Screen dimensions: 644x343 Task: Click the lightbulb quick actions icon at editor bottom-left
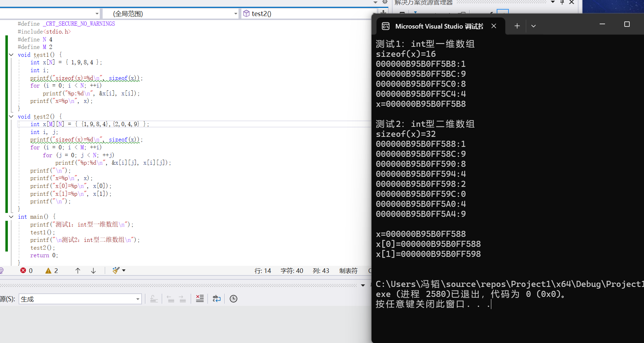tap(1, 270)
